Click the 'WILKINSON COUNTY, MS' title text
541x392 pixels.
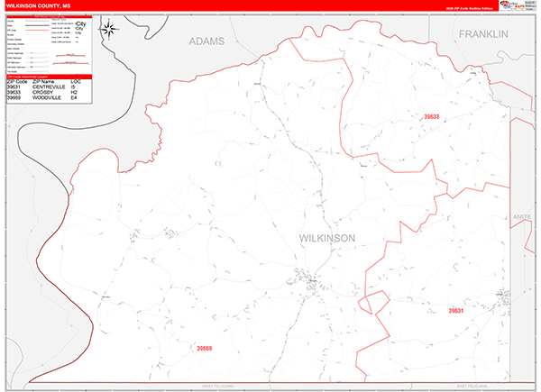click(x=38, y=6)
